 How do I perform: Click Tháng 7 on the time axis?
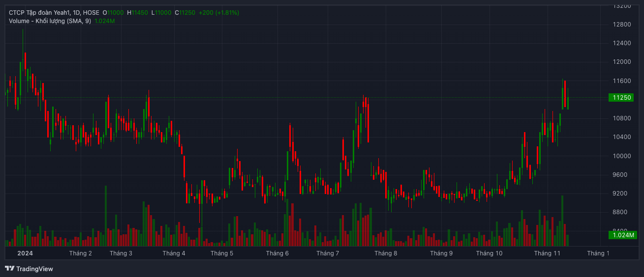coord(328,253)
